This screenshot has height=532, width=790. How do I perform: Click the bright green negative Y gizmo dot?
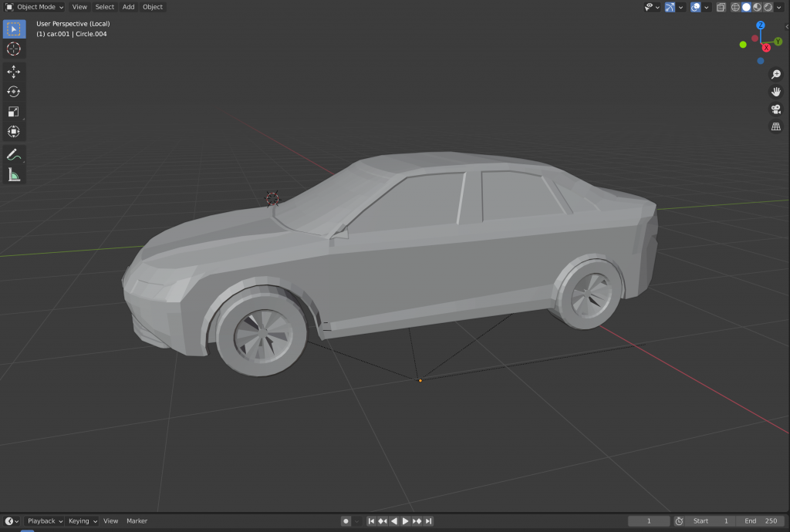pos(743,45)
